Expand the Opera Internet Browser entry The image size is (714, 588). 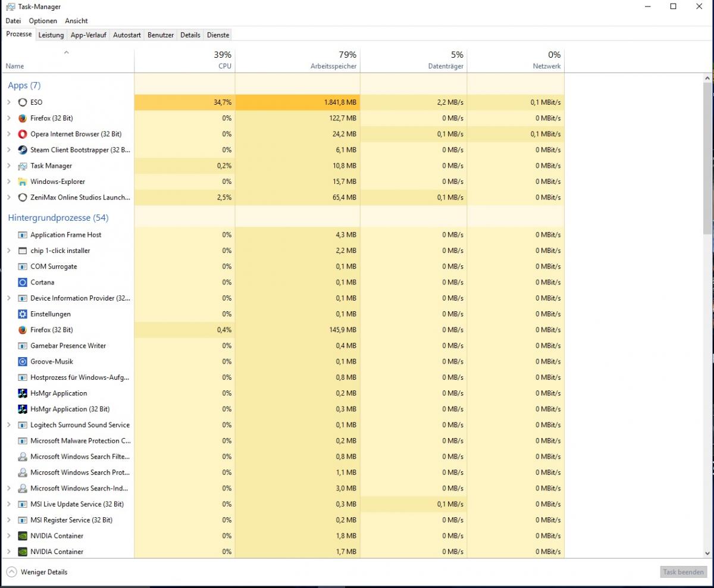pyautogui.click(x=8, y=134)
